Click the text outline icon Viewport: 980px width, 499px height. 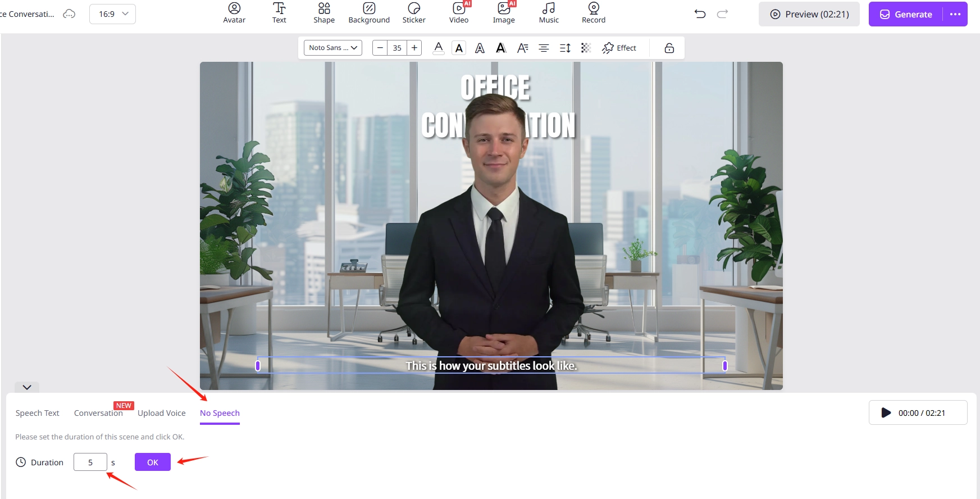click(x=480, y=48)
